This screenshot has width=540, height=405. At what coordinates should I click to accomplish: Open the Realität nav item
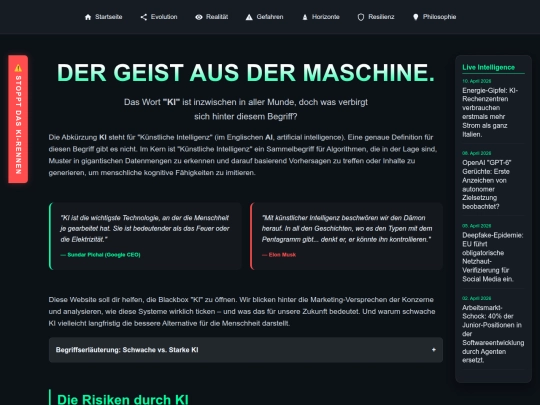point(211,17)
